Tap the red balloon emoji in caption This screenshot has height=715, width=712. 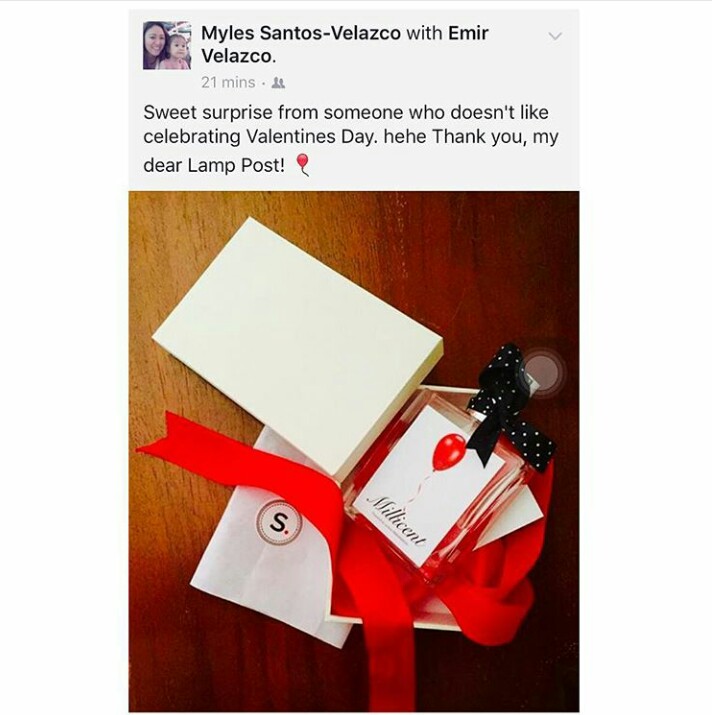(303, 165)
